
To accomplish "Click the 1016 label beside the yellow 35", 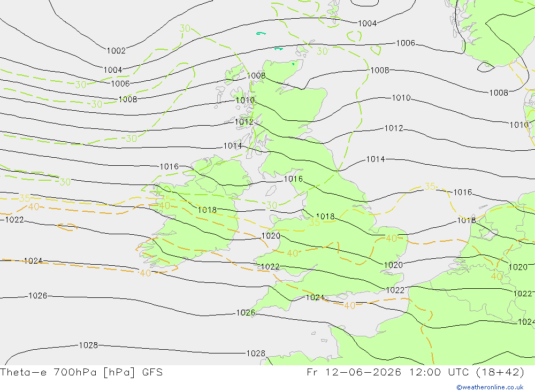I will coord(462,193).
